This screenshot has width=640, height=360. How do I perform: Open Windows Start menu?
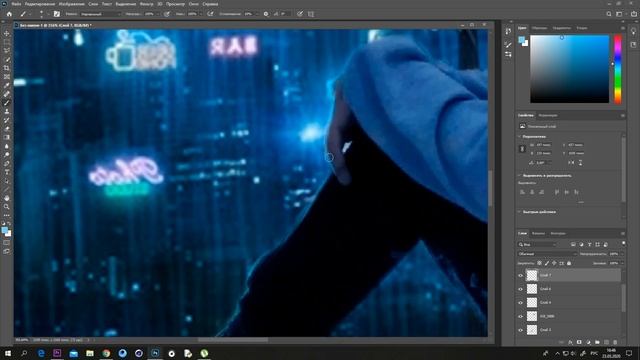8,353
